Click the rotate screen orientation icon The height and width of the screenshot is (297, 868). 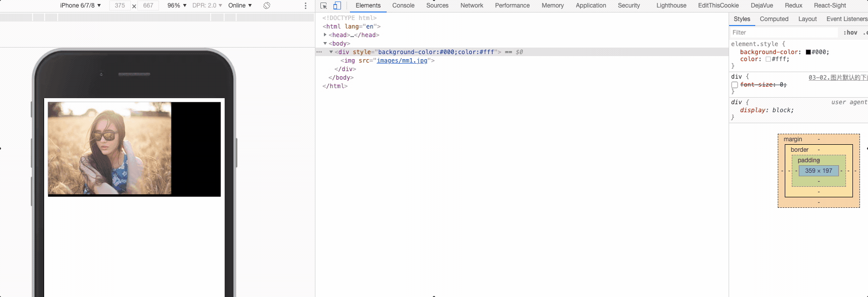pos(267,6)
